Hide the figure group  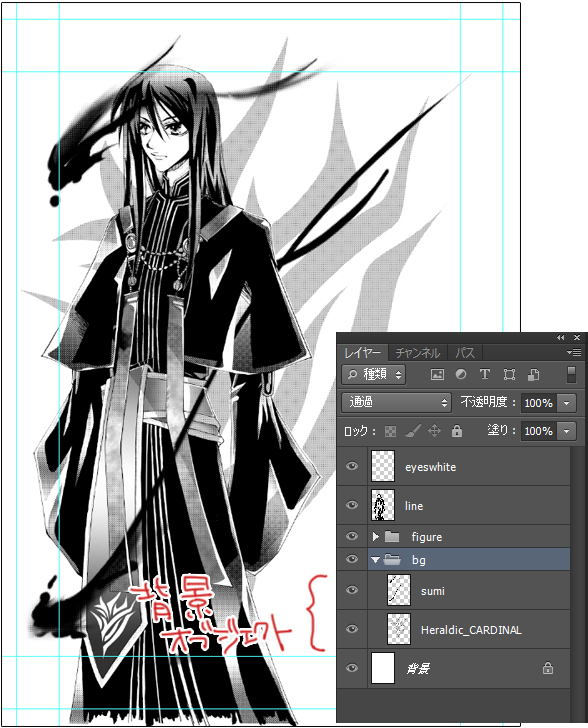coord(352,536)
